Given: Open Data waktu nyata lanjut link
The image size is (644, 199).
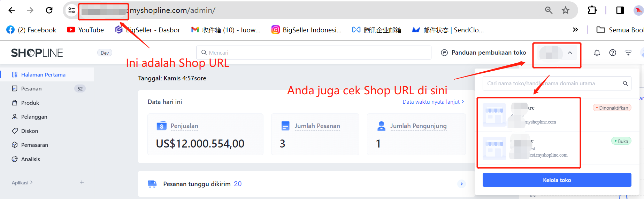Looking at the screenshot, I should [434, 102].
